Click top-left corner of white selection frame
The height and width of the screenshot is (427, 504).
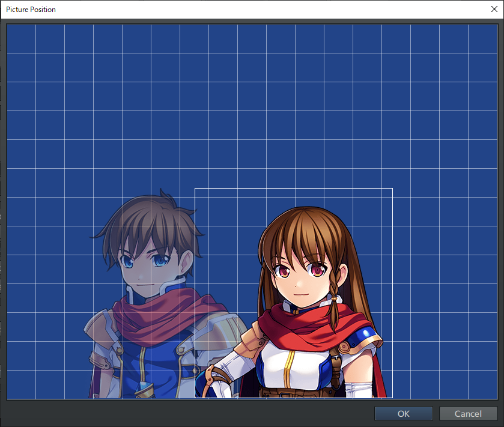pyautogui.click(x=195, y=189)
